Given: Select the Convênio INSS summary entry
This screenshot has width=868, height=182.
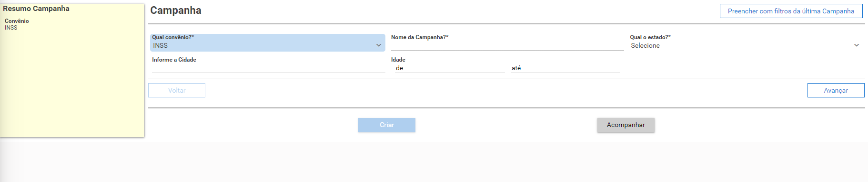Looking at the screenshot, I should [x=17, y=24].
